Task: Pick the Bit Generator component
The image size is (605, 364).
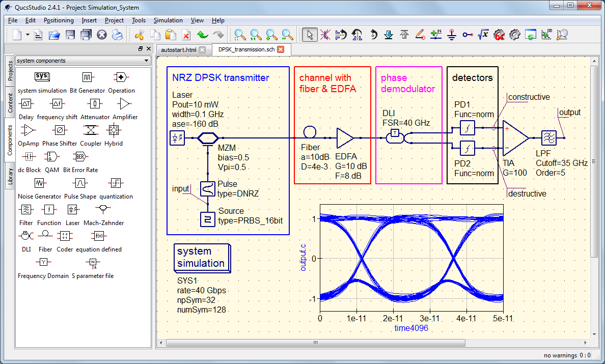Action: tap(87, 77)
